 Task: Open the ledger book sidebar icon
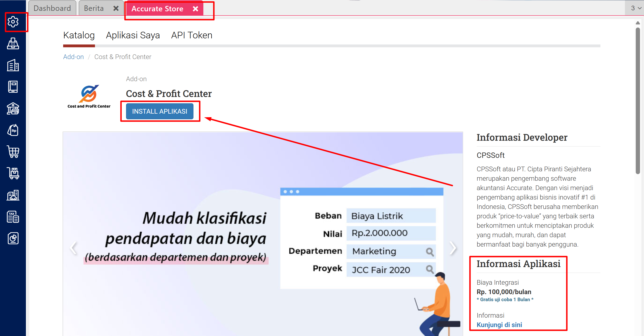13,87
